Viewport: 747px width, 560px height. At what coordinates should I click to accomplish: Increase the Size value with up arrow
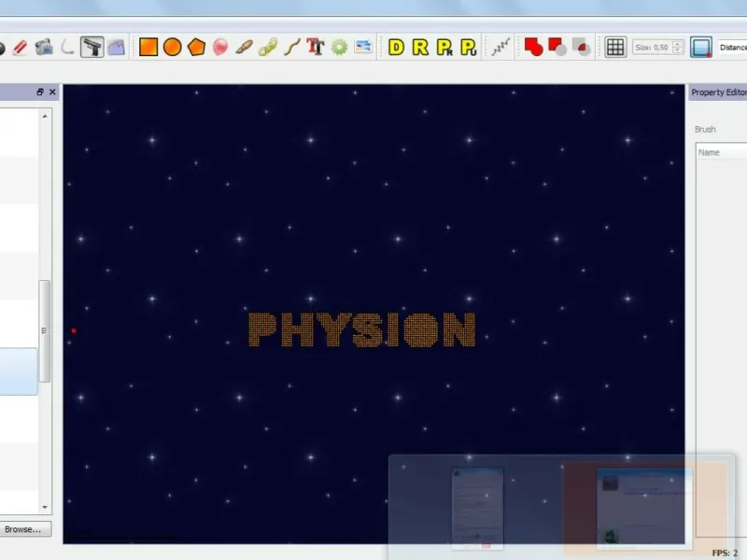tap(678, 44)
